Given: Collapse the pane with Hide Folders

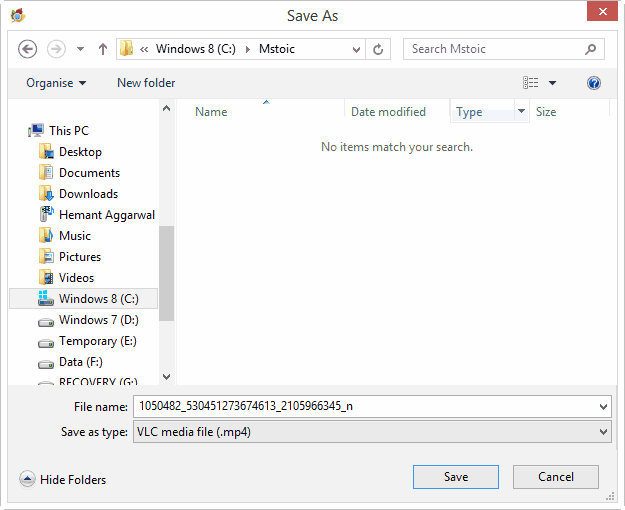Looking at the screenshot, I should 63,480.
